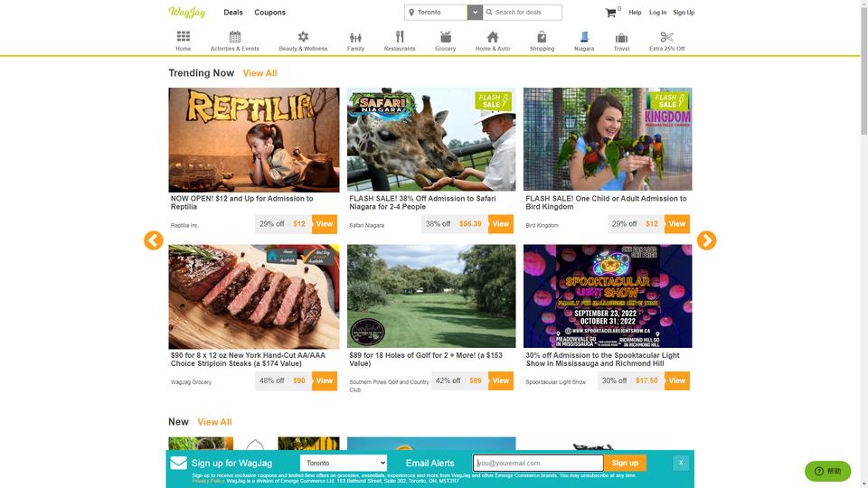Go to next trending deals with right arrow
The image size is (868, 488).
[x=706, y=240]
